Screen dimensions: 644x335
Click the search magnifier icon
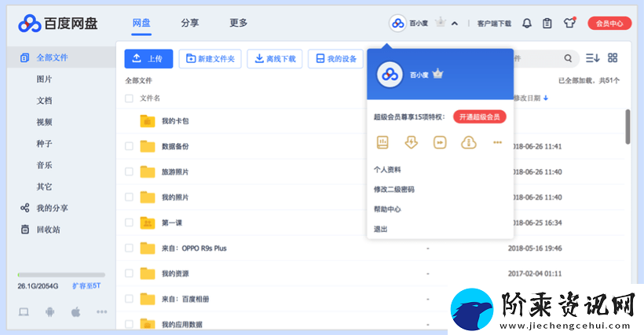[x=568, y=58]
